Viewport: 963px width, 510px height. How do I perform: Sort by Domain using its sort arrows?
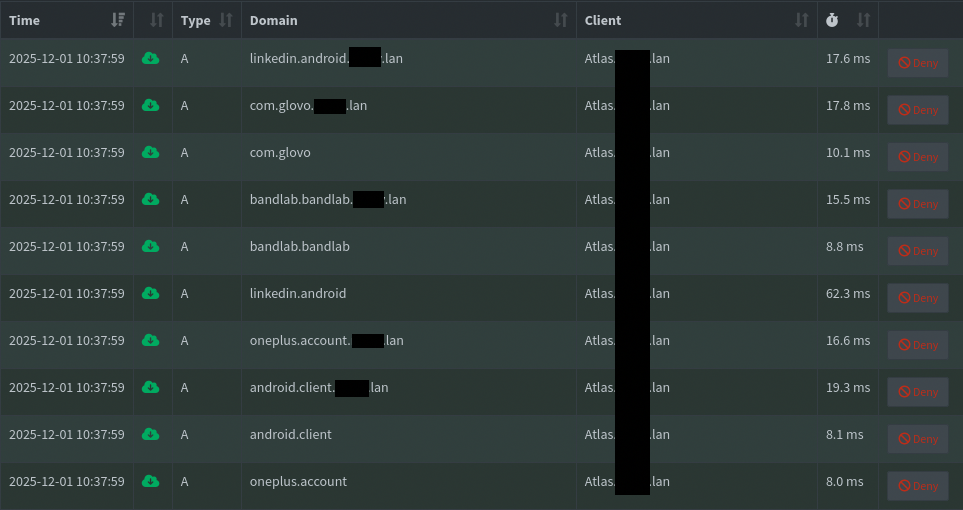[x=561, y=20]
